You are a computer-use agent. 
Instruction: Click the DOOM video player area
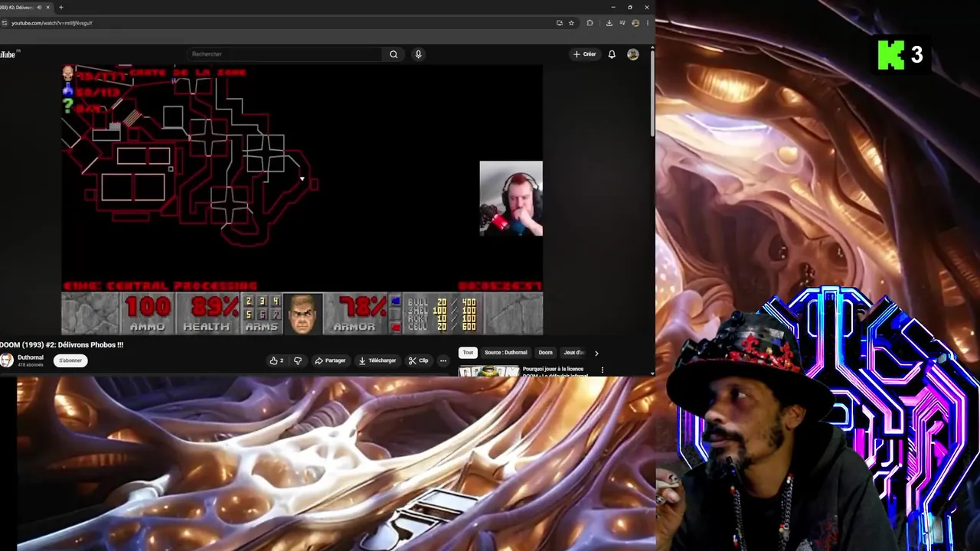coord(302,200)
